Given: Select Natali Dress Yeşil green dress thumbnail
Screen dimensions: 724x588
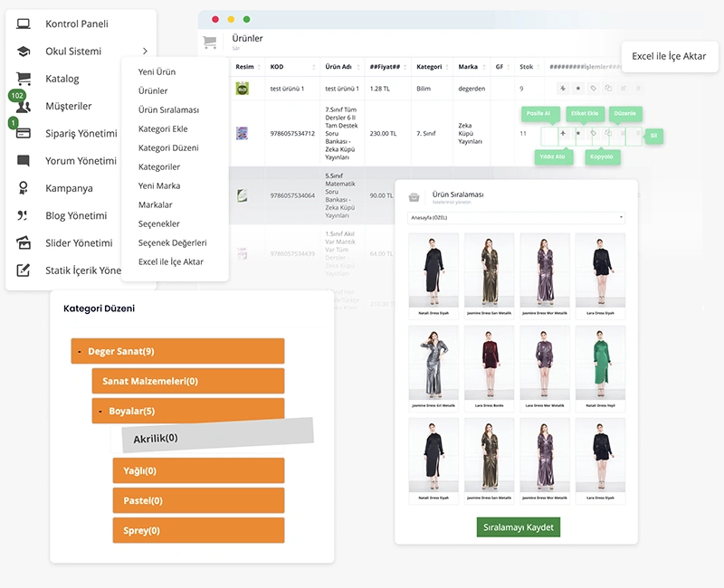Looking at the screenshot, I should (x=600, y=363).
